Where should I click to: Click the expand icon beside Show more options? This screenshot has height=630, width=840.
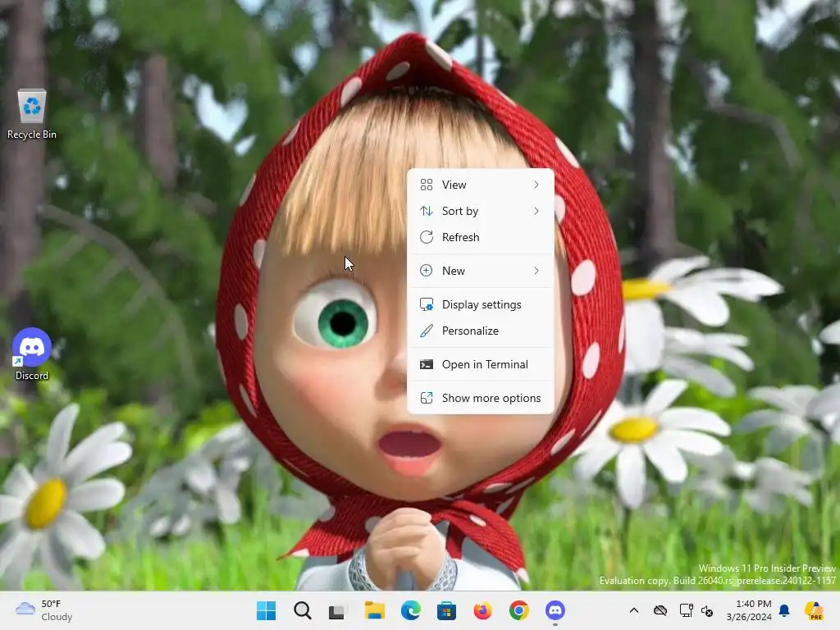tap(427, 398)
